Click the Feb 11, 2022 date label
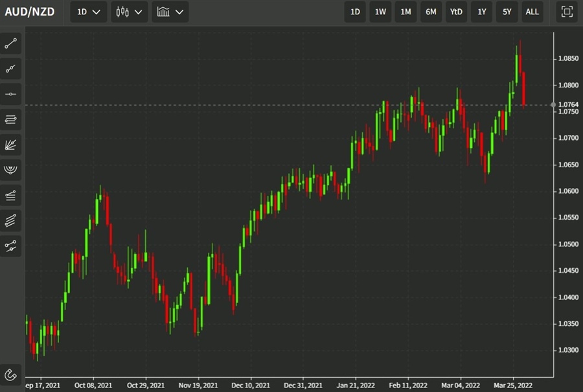583x392 pixels. [408, 386]
